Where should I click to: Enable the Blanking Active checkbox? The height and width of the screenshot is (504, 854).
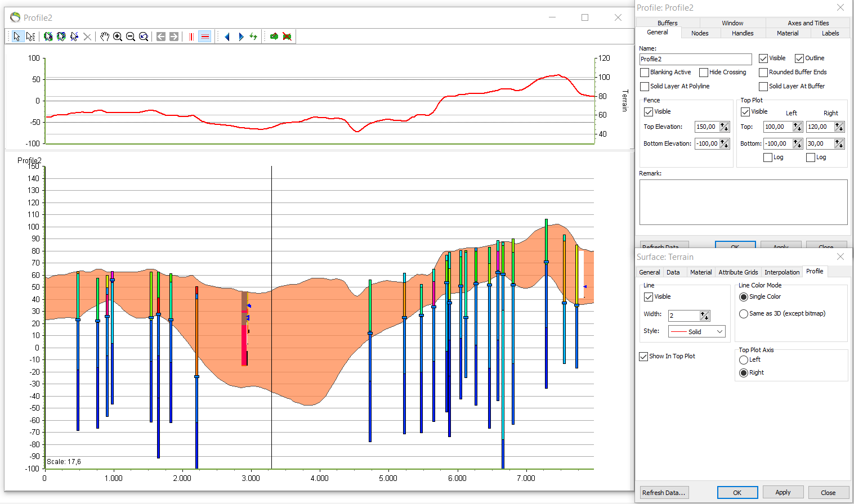coord(645,73)
